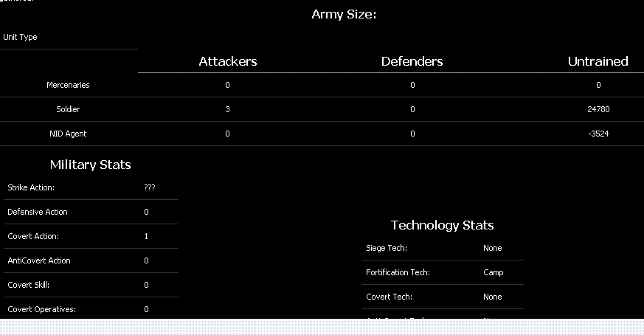The width and height of the screenshot is (644, 335).
Task: Select the NID Agent row label
Action: pos(68,134)
